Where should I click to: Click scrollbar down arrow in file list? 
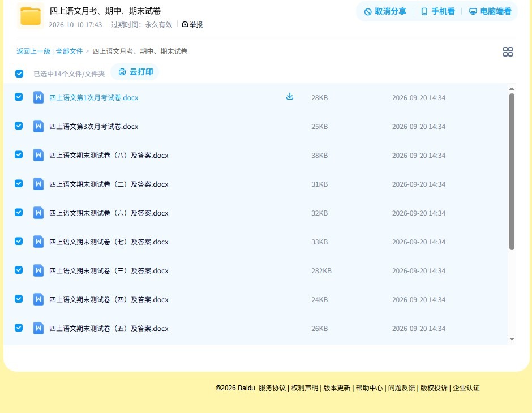[512, 339]
